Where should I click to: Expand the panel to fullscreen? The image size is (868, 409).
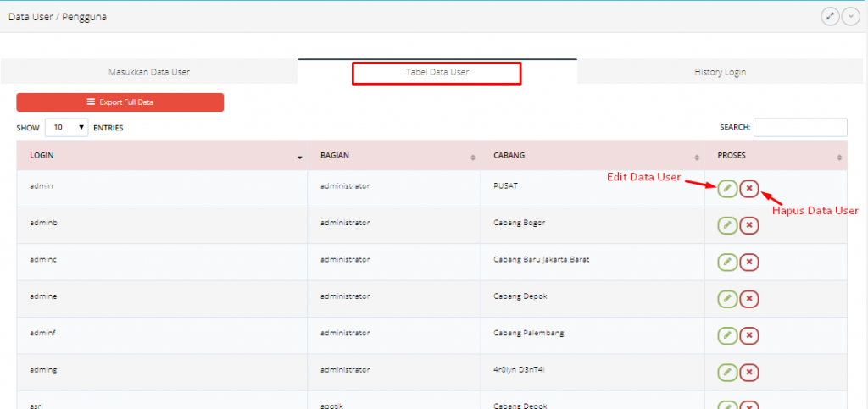tap(830, 17)
